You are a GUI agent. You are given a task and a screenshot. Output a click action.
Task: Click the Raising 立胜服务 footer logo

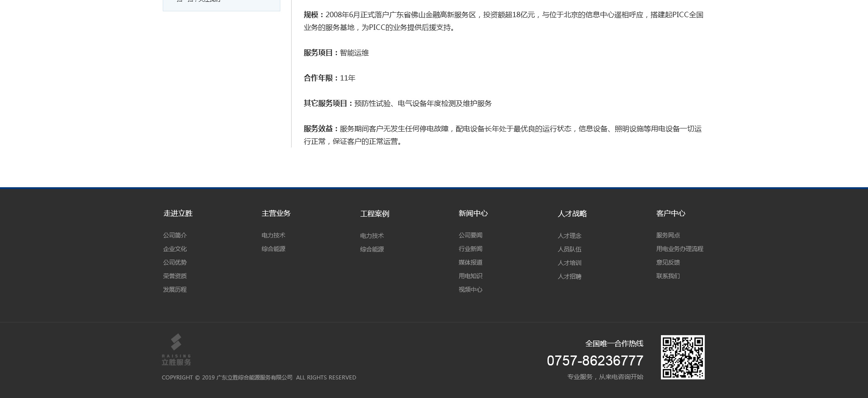[176, 350]
